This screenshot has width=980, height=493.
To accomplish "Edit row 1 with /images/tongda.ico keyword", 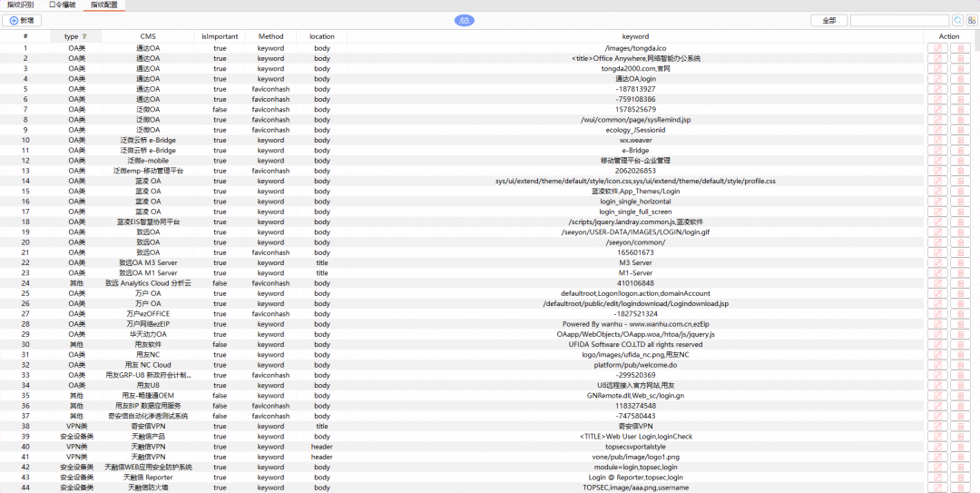I will (937, 48).
